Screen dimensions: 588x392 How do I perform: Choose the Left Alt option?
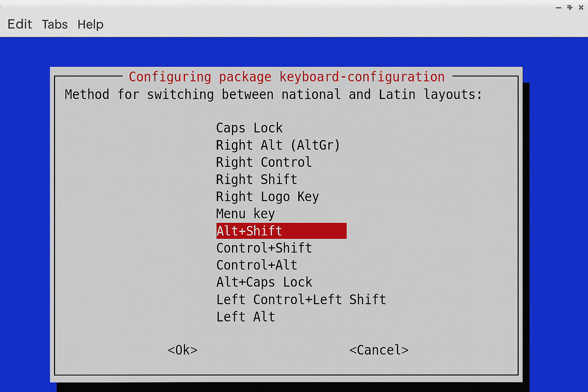[245, 316]
